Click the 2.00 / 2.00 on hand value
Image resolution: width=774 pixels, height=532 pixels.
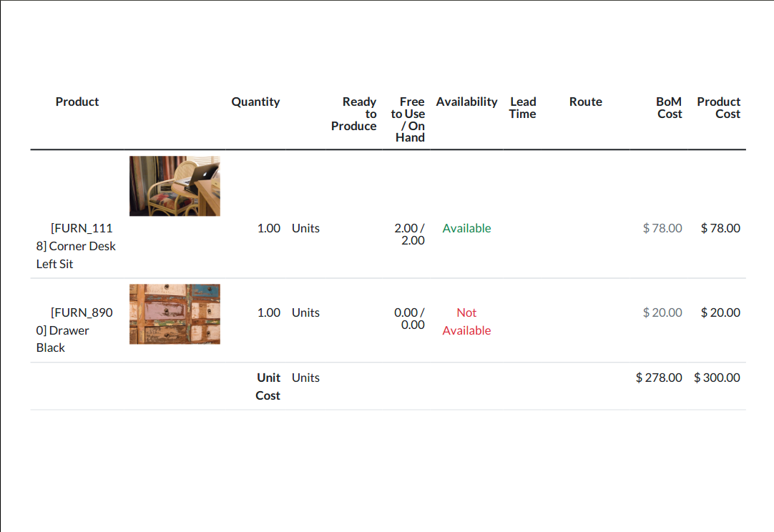click(409, 234)
